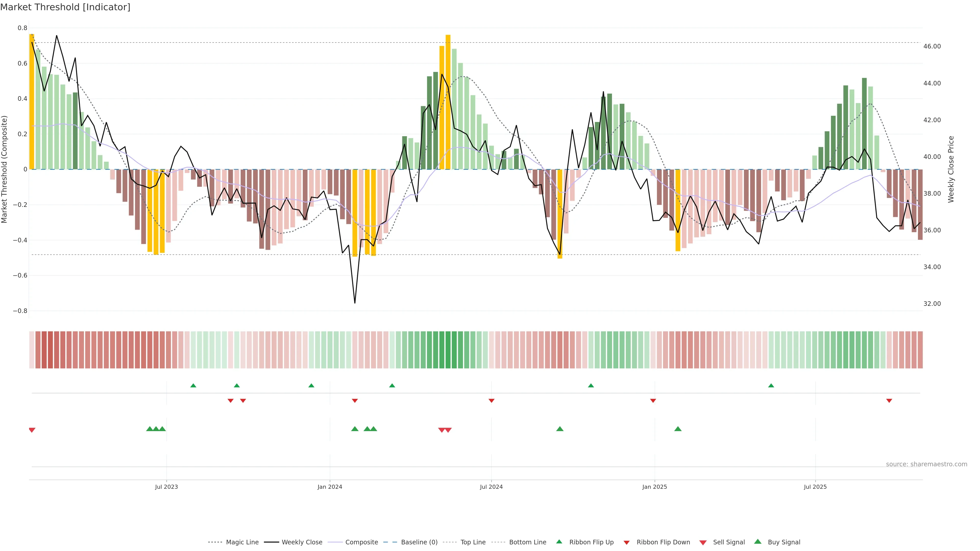
Task: Hide the Baseline (0) series via legend
Action: 419,542
